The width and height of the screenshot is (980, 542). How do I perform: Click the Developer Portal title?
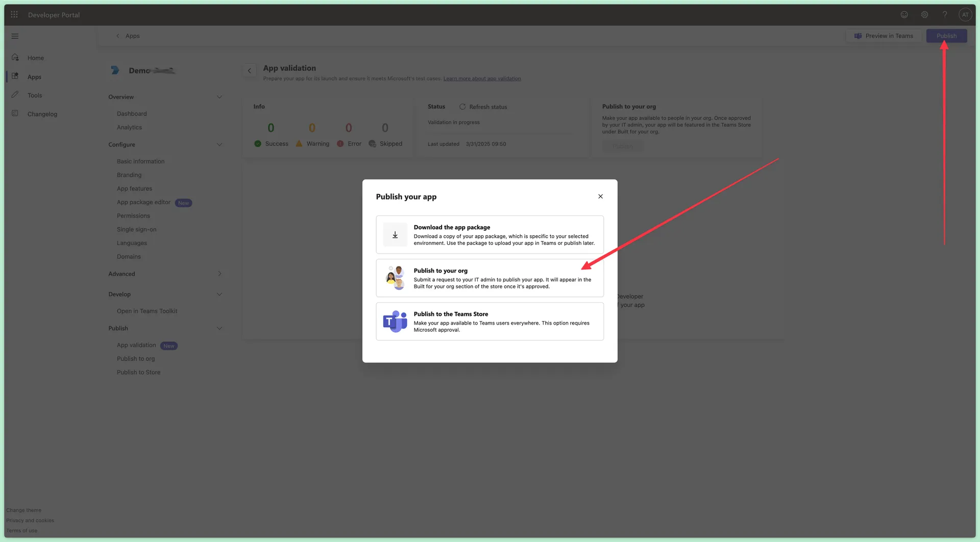(54, 15)
